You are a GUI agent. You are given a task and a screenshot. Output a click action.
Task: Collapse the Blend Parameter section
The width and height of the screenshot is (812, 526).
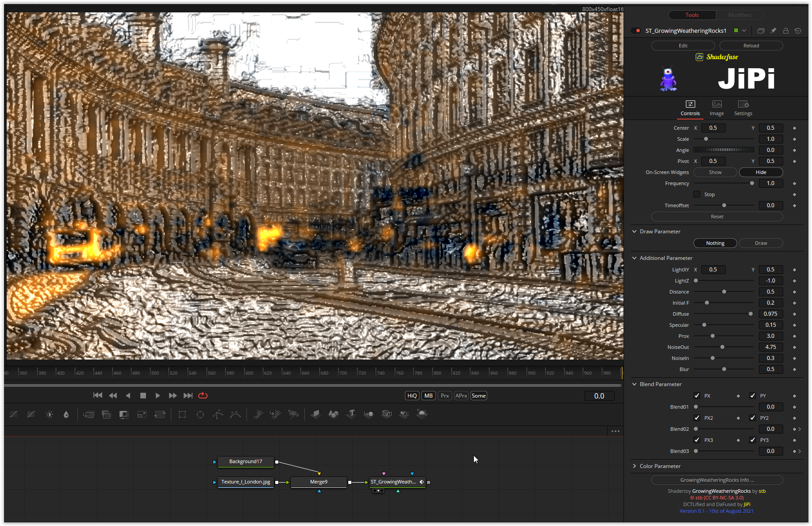click(x=635, y=384)
